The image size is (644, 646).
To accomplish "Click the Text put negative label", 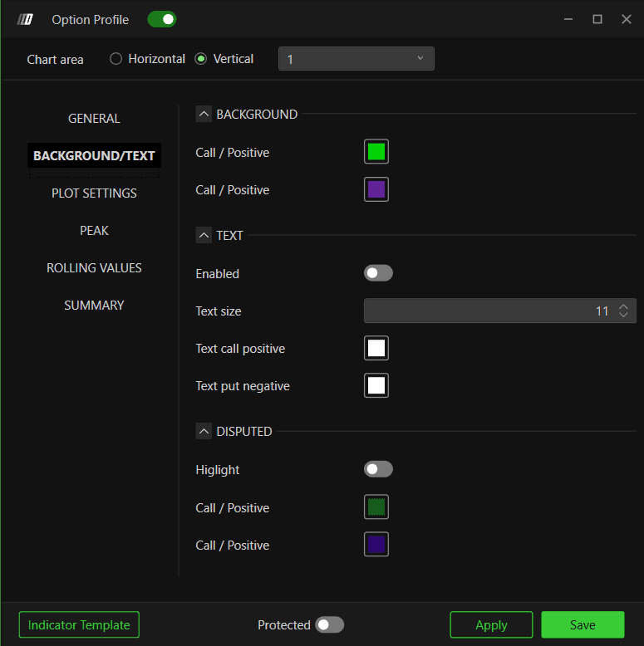I will (243, 386).
